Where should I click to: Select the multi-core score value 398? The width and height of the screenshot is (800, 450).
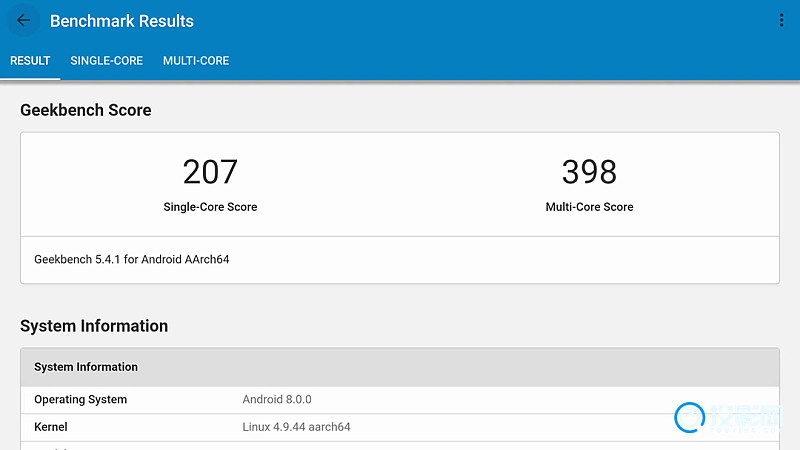(x=589, y=172)
